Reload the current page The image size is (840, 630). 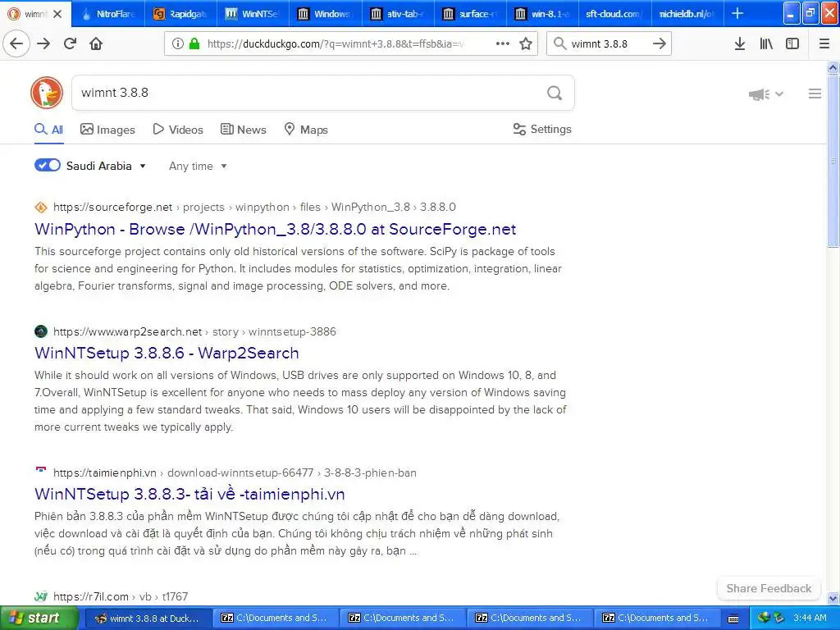click(x=71, y=43)
